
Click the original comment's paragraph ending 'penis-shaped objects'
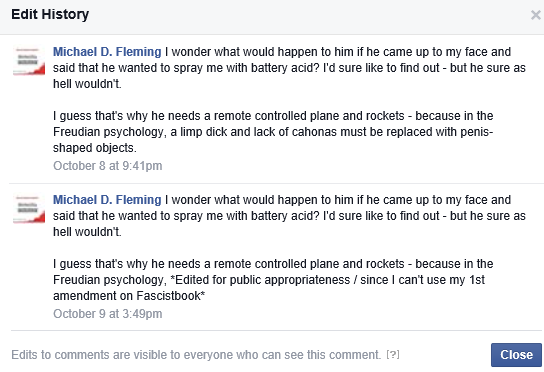(x=273, y=132)
